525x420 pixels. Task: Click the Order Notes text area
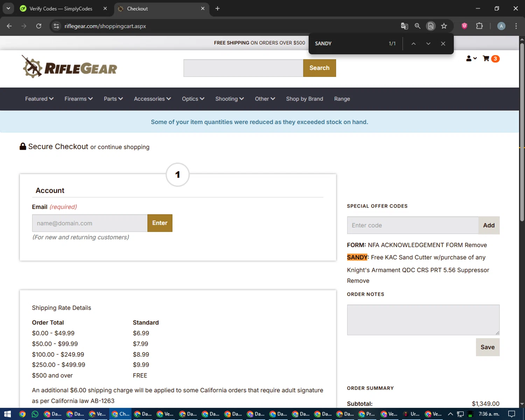(x=423, y=320)
